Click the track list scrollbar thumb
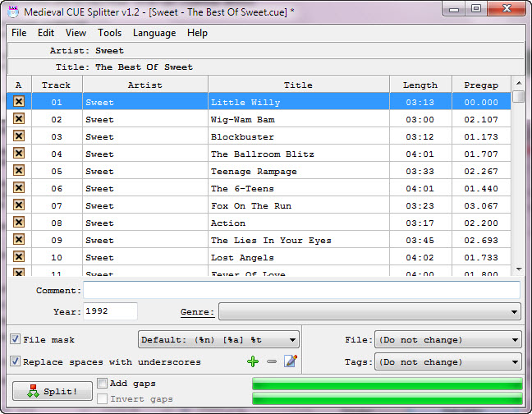This screenshot has height=414, width=532. [518, 96]
